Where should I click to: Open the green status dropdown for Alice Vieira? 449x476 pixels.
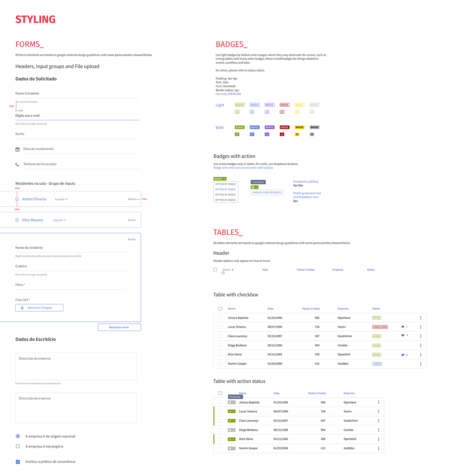(232, 439)
